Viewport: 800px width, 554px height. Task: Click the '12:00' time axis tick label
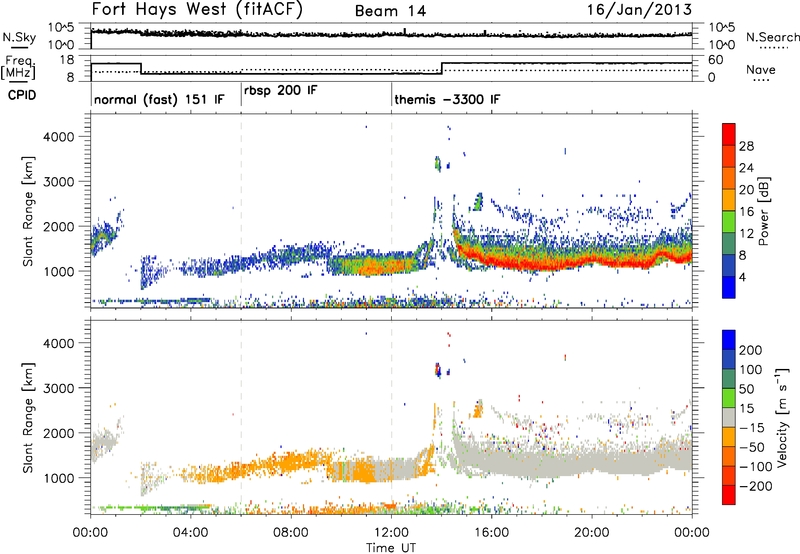coord(391,533)
